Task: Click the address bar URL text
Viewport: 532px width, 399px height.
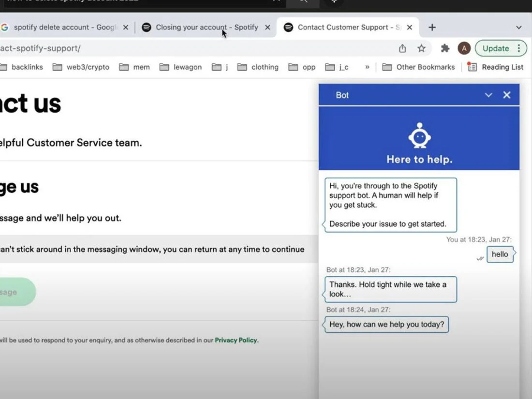Action: coord(40,48)
